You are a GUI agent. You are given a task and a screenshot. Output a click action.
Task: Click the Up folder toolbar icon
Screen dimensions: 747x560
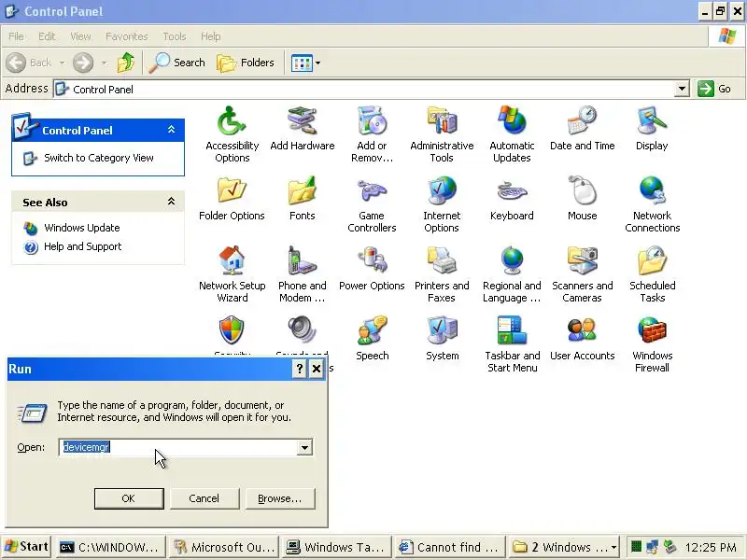tap(126, 63)
